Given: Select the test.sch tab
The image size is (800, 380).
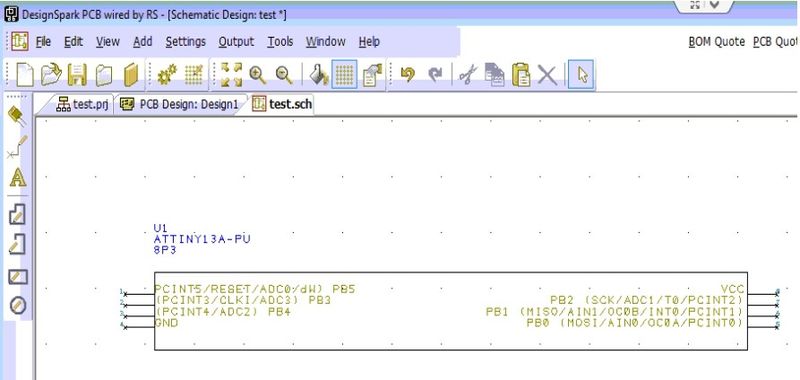Looking at the screenshot, I should coord(282,105).
